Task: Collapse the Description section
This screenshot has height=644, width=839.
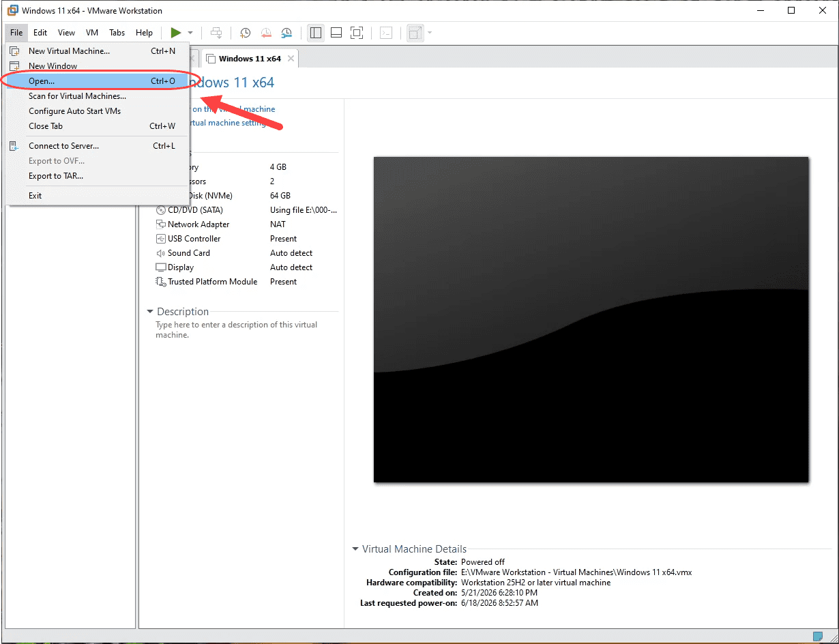Action: [x=150, y=312]
